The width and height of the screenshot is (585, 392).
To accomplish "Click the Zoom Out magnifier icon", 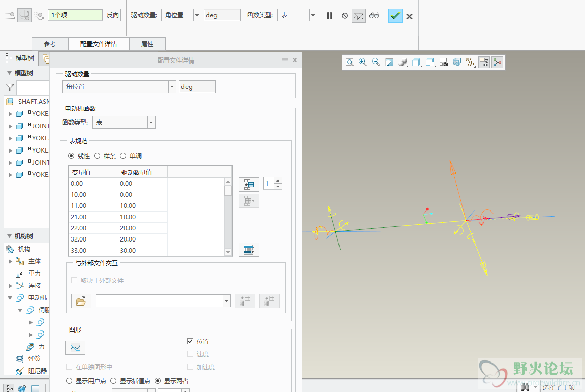I will pos(376,63).
